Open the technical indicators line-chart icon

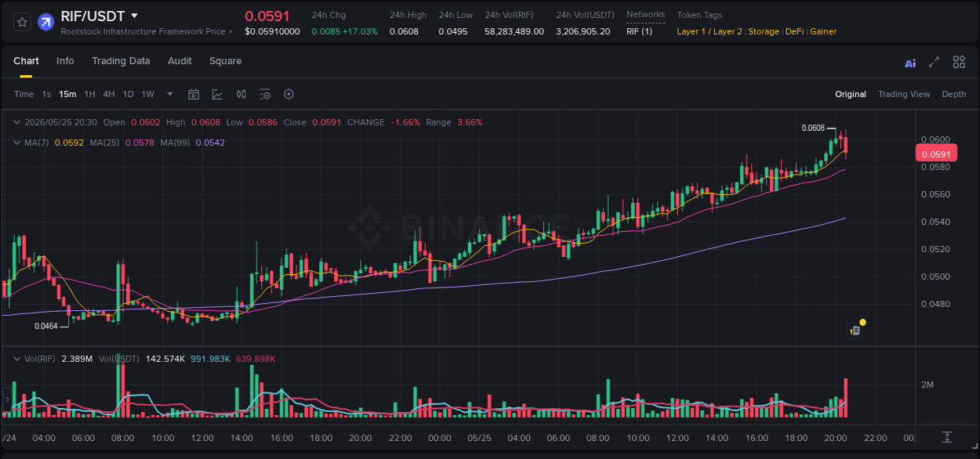pyautogui.click(x=217, y=94)
